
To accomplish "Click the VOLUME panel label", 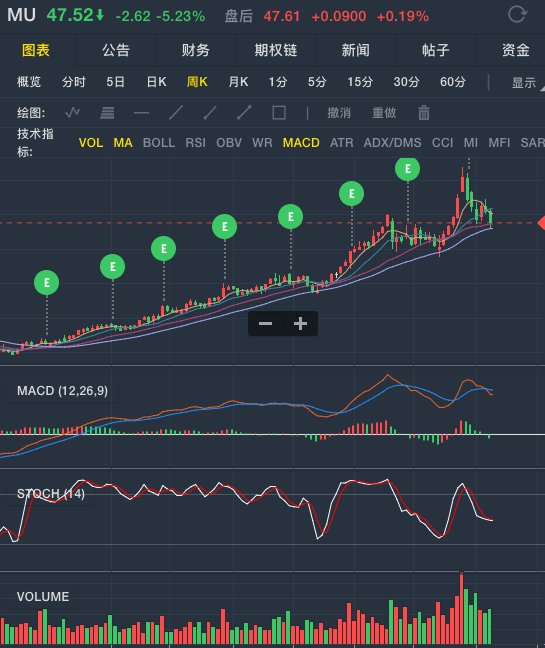I will tap(43, 596).
